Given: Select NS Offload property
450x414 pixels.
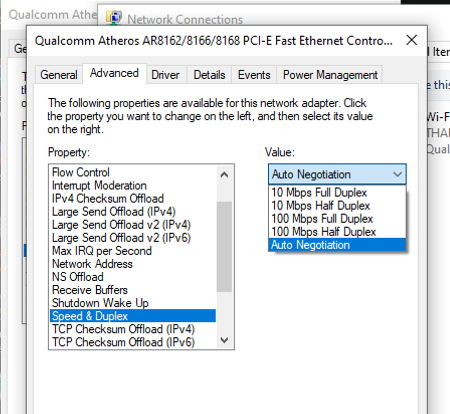Looking at the screenshot, I should pyautogui.click(x=133, y=277).
